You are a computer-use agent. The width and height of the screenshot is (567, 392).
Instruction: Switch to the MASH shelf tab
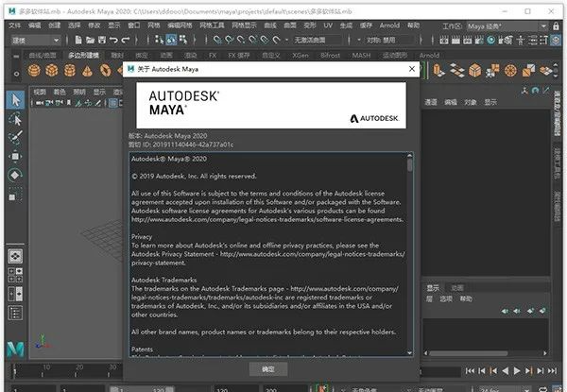point(361,56)
